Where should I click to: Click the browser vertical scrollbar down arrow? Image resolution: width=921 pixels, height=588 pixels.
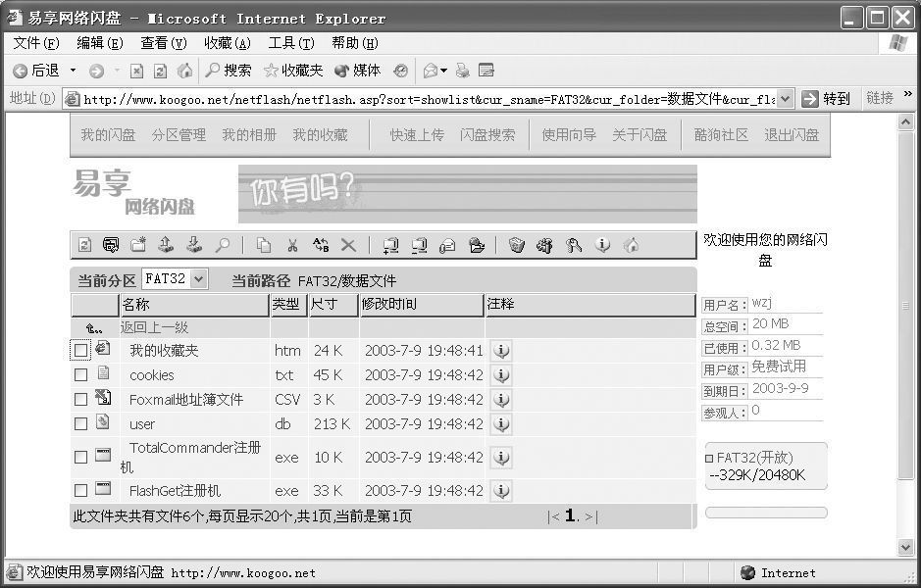coord(906,547)
